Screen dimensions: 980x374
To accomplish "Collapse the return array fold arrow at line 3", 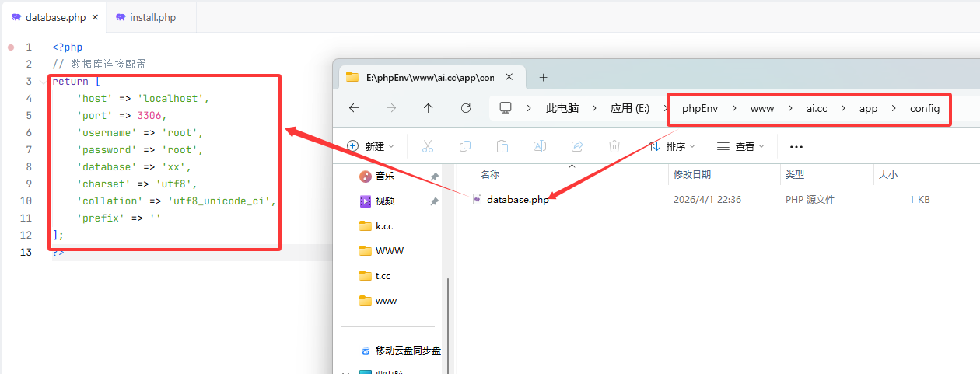I will tap(43, 82).
